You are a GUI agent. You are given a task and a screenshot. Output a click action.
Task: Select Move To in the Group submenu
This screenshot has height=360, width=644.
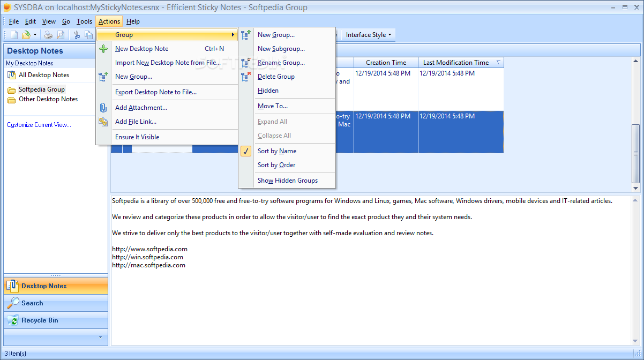pyautogui.click(x=287, y=106)
